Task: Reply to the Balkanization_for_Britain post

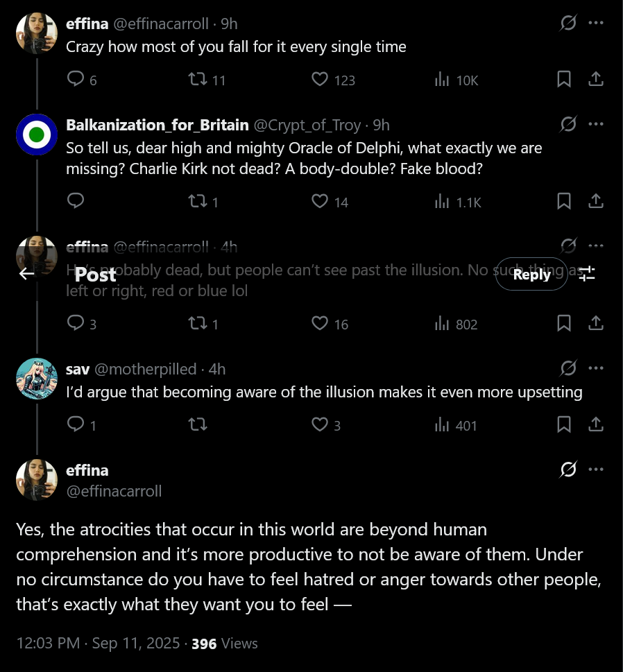Action: tap(76, 201)
